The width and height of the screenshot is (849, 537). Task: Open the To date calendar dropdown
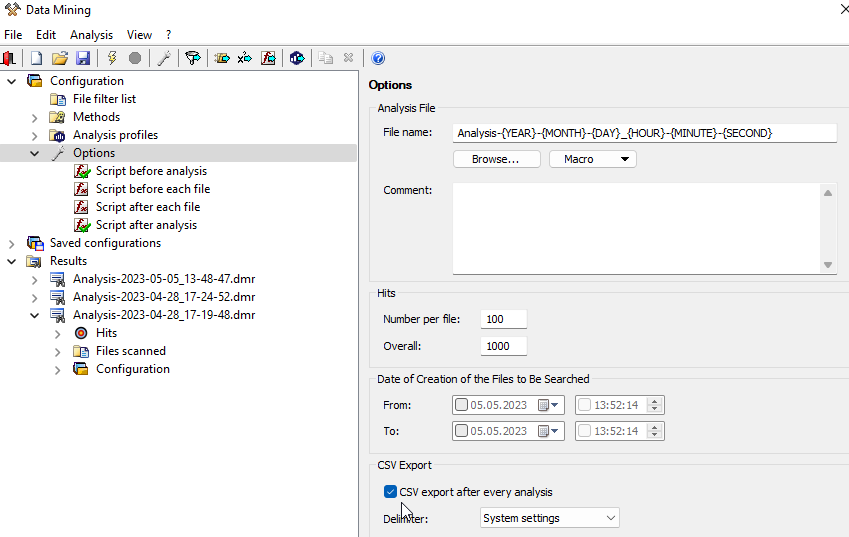[x=548, y=431]
